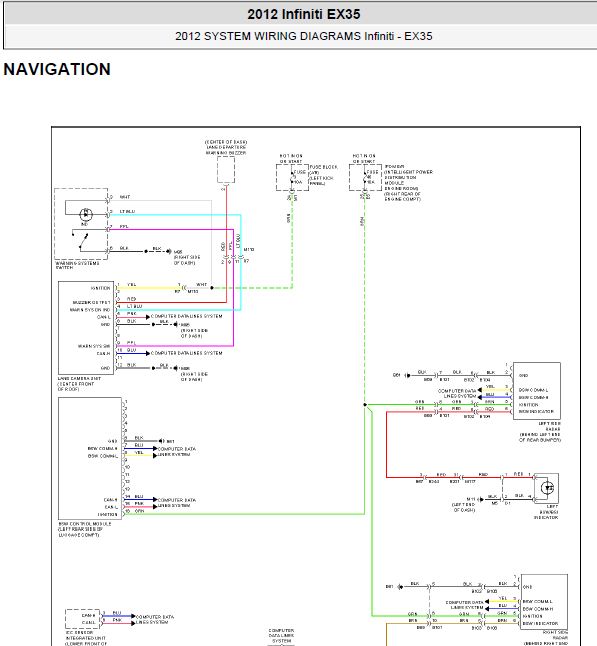Image resolution: width=597 pixels, height=646 pixels.
Task: Click the GRN label at BSW control module pin 16
Action: 140,511
